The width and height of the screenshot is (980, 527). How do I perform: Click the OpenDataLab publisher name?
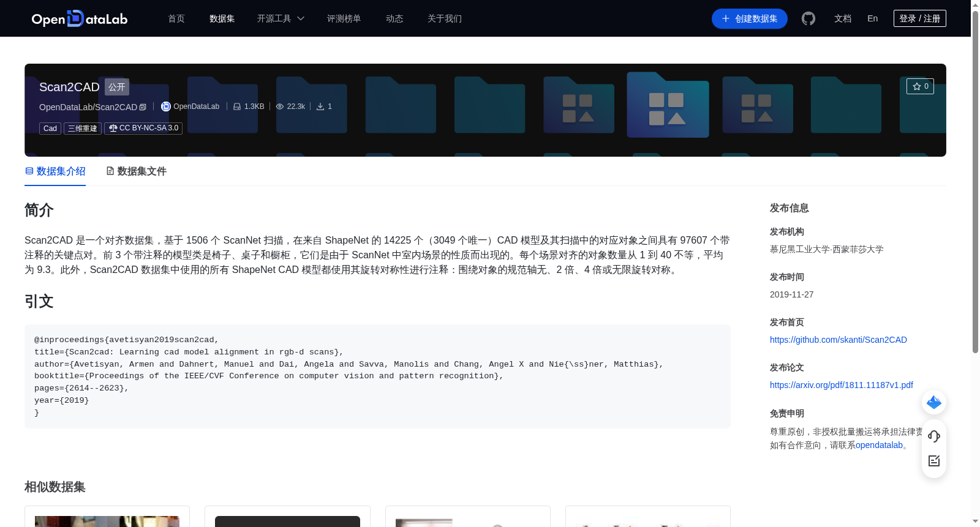click(196, 107)
